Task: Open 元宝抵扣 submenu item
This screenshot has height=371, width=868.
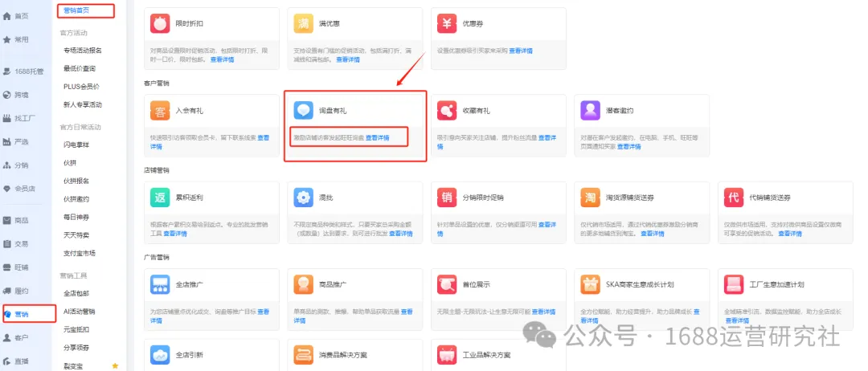Action: click(x=76, y=329)
